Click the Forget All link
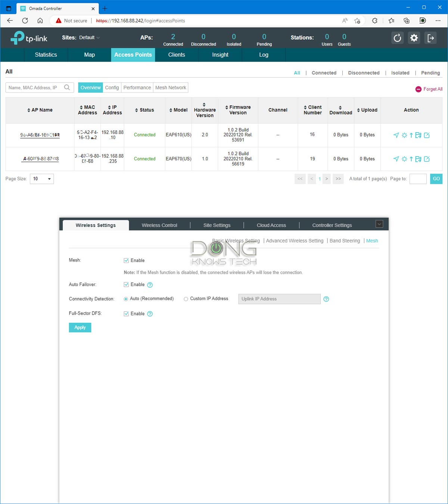Viewport: 448px width, 504px height. 429,89
